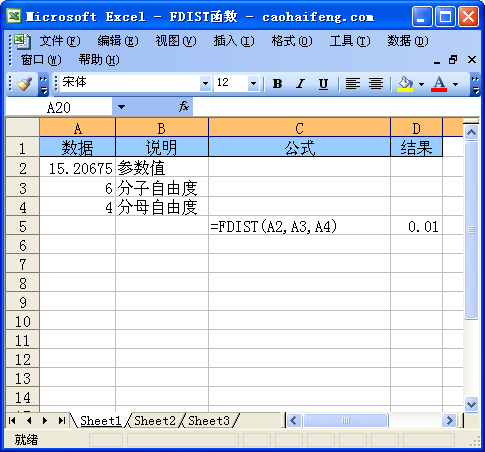Apply center text alignment
This screenshot has width=485, height=452.
coord(376,84)
